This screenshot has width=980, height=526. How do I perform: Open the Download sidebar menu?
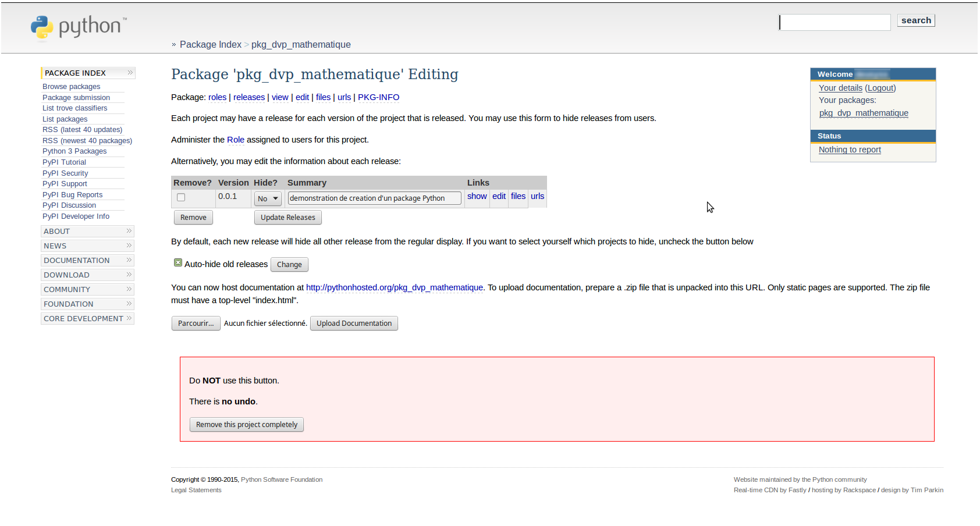click(87, 275)
